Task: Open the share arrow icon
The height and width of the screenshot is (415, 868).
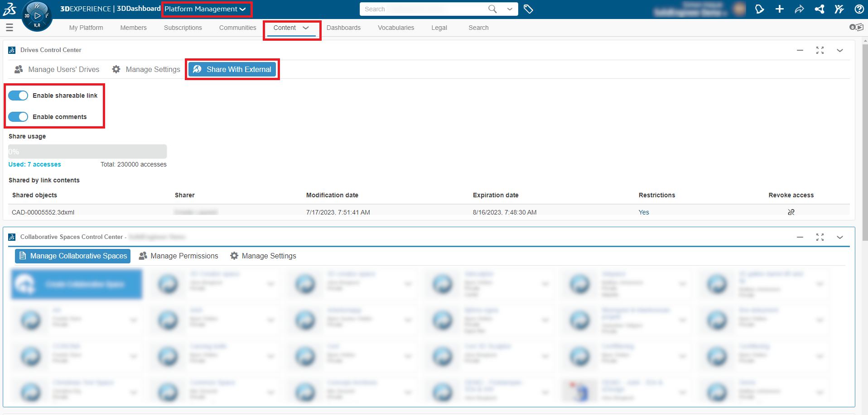Action: 799,9
